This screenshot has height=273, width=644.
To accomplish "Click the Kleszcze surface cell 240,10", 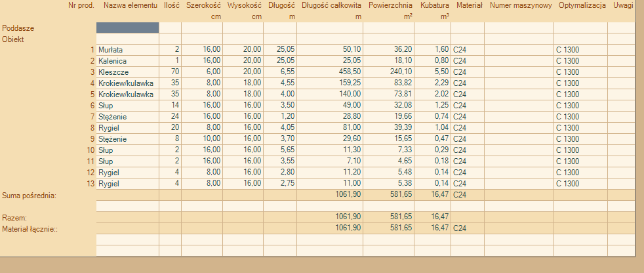I will coord(390,72).
